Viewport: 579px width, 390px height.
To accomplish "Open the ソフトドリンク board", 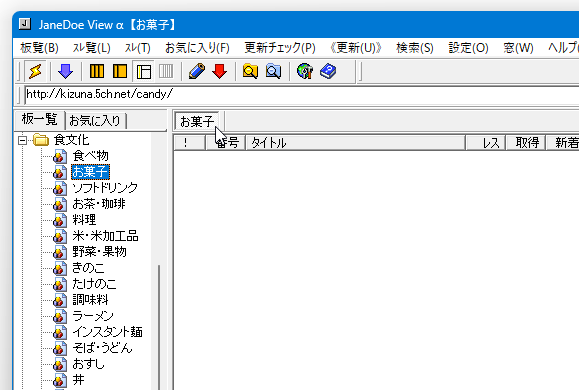I will [x=105, y=188].
